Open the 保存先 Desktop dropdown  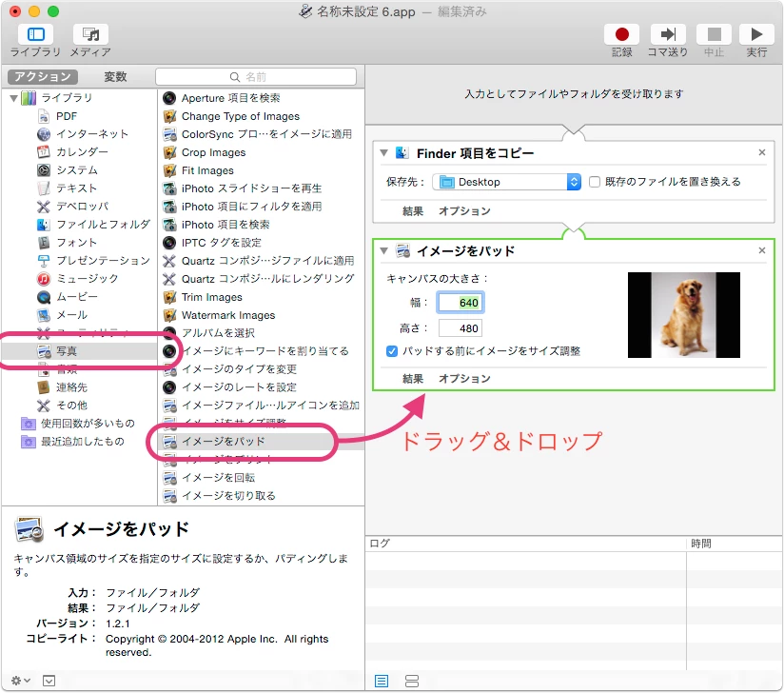coord(506,182)
